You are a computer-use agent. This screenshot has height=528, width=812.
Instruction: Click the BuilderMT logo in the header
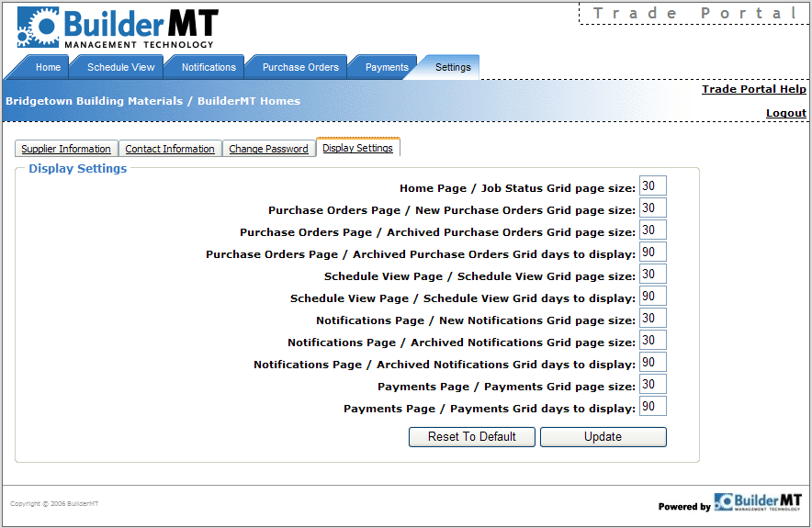click(118, 28)
